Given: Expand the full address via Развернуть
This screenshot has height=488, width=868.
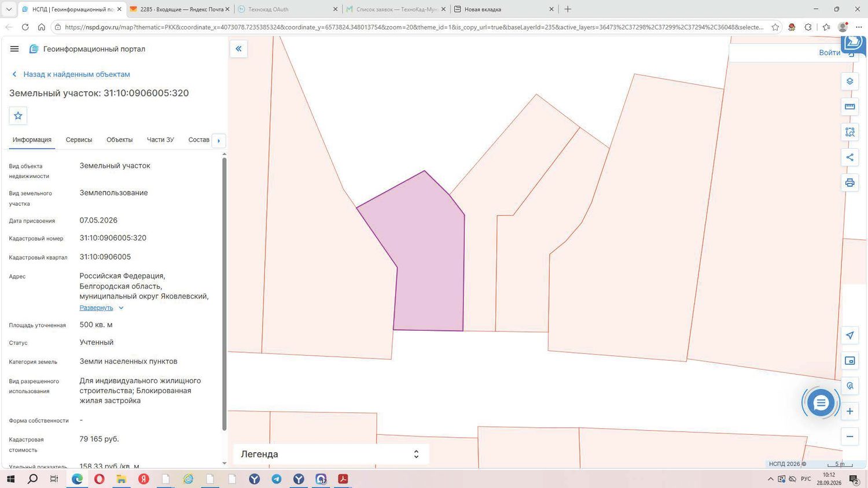Looking at the screenshot, I should (x=101, y=308).
